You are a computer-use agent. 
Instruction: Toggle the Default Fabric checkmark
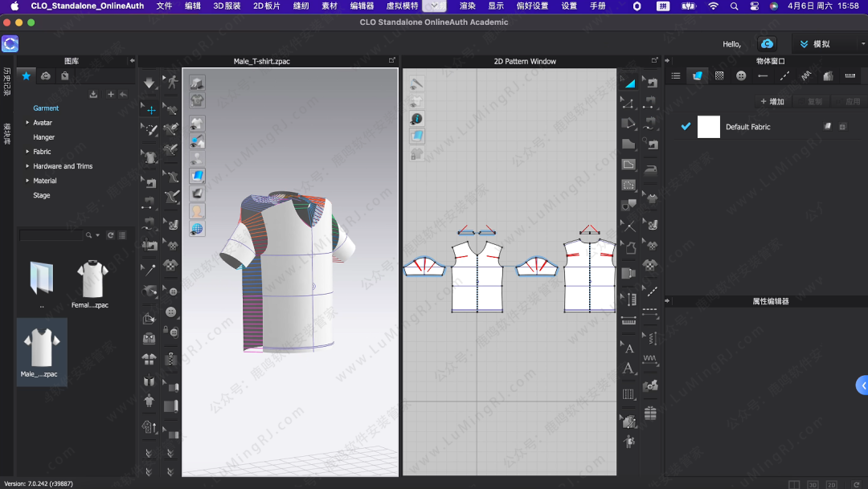[686, 127]
